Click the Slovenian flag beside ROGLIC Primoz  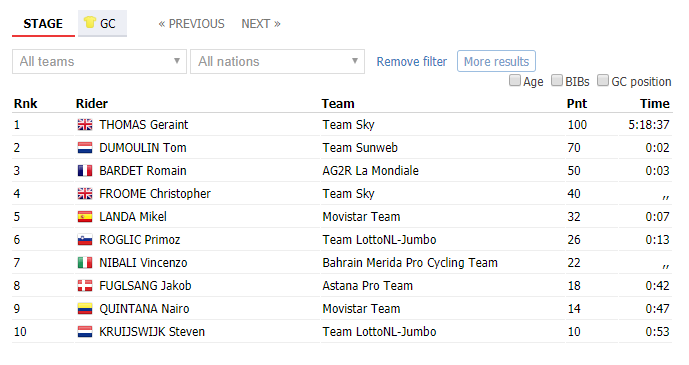click(85, 240)
